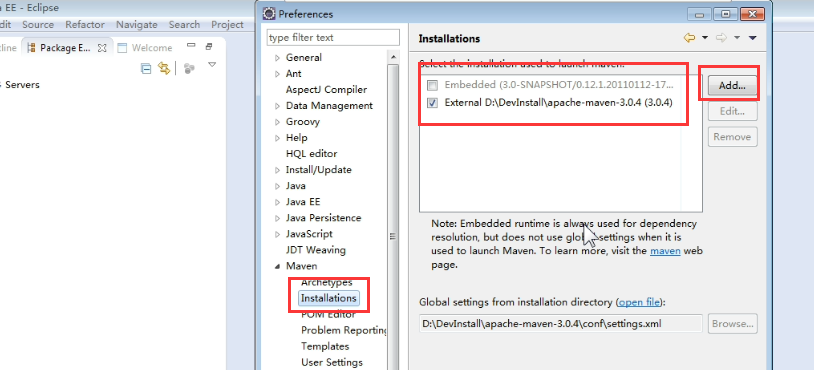Image resolution: width=814 pixels, height=370 pixels.
Task: Maximize the Package Explorer view
Action: 209,46
